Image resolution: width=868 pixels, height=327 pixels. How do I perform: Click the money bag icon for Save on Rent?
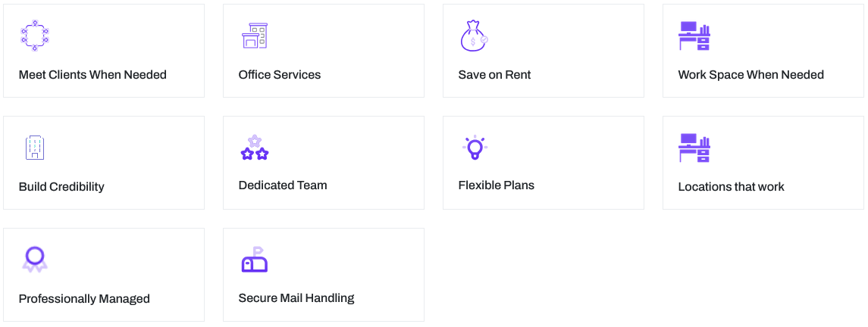pyautogui.click(x=474, y=36)
